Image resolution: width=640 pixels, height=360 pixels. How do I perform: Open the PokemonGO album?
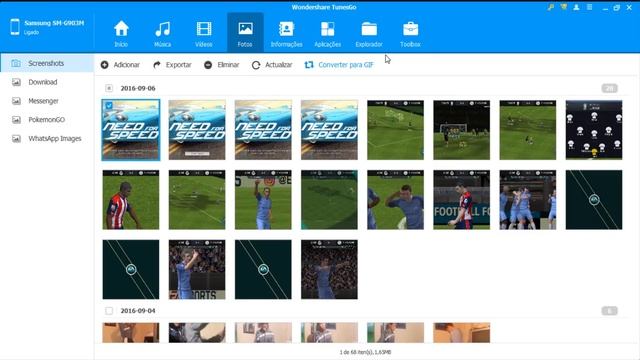point(47,120)
